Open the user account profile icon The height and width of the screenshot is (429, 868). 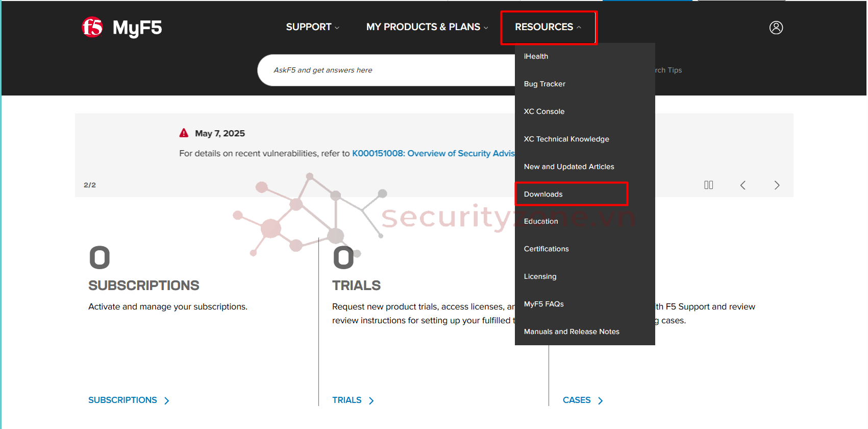click(x=776, y=28)
